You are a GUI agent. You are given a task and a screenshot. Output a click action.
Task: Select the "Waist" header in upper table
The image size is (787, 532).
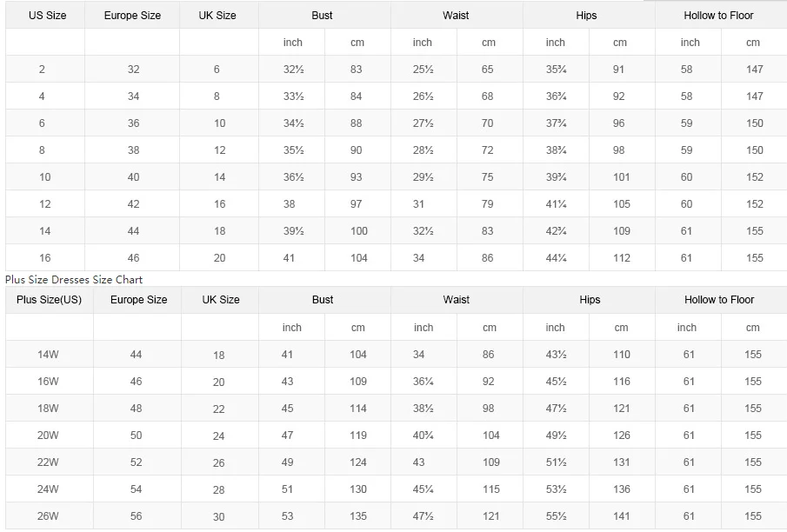pos(456,16)
